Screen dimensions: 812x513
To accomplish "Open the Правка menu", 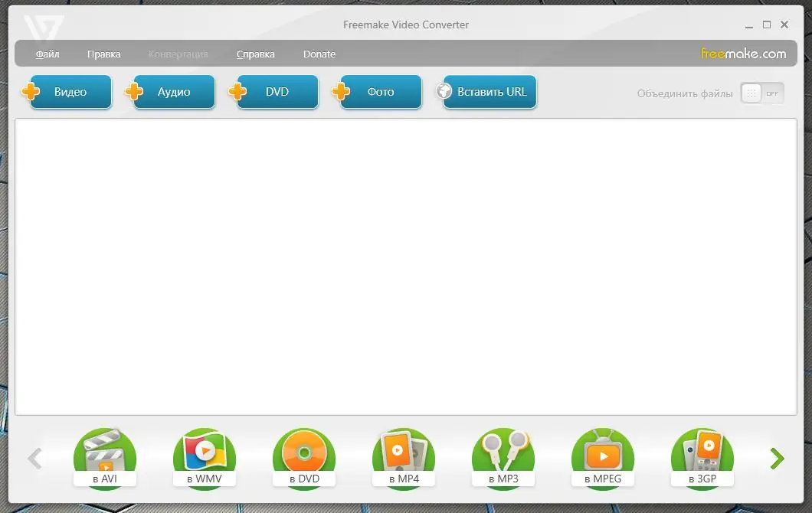I will (104, 54).
